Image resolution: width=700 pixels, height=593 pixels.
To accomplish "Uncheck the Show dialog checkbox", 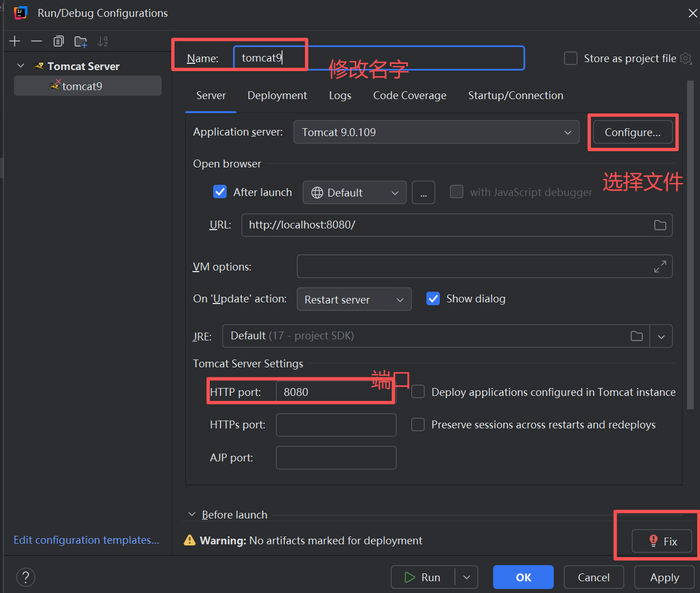I will (433, 298).
